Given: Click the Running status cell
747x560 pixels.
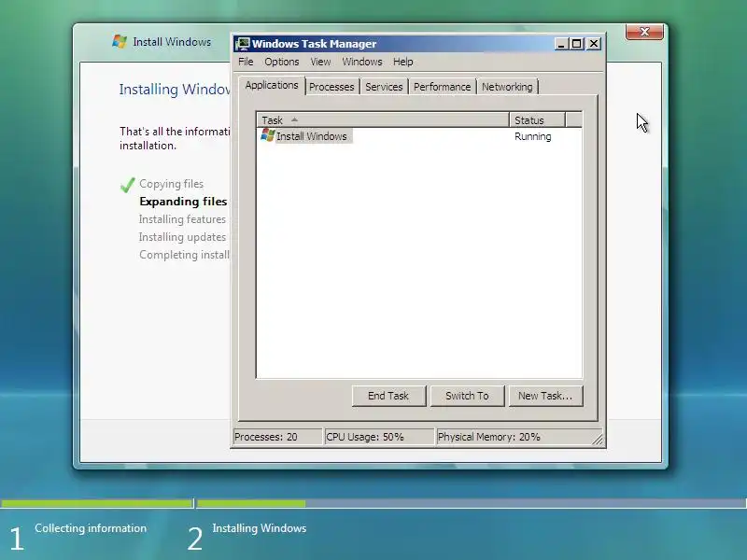Looking at the screenshot, I should click(532, 136).
